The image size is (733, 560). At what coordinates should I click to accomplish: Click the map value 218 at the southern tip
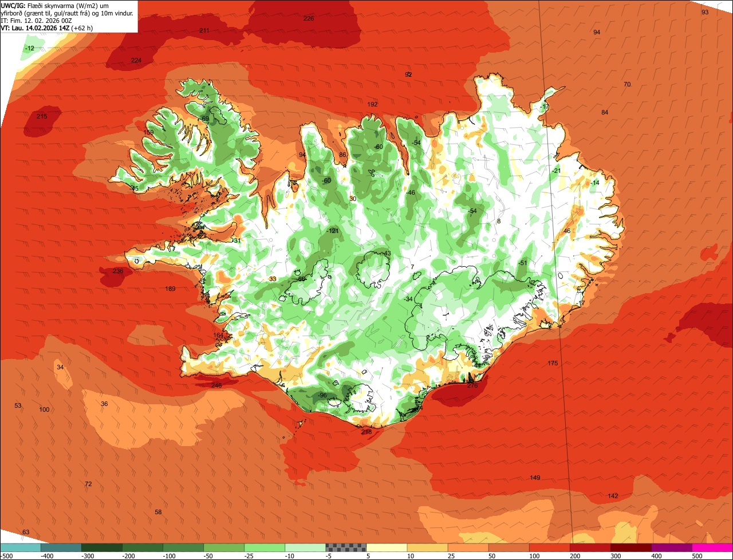coord(366,432)
